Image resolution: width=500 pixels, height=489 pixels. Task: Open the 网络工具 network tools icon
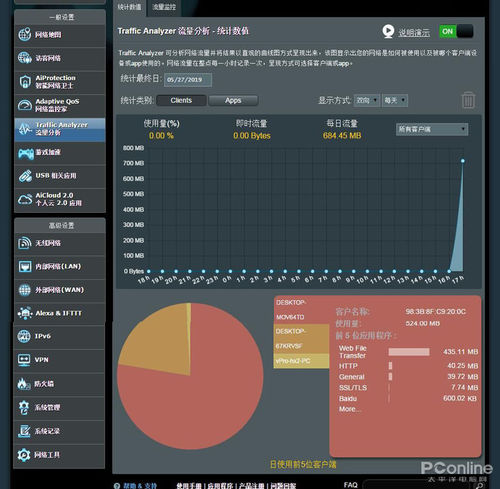24,455
